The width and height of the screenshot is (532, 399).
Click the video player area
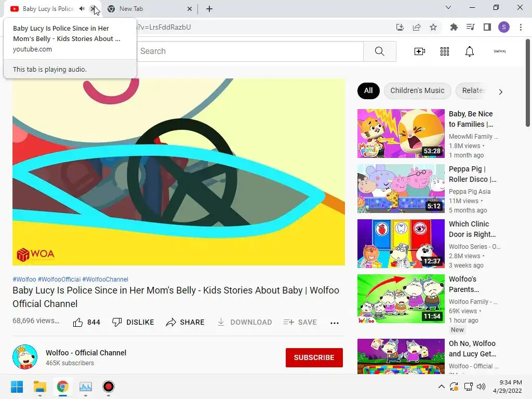179,171
